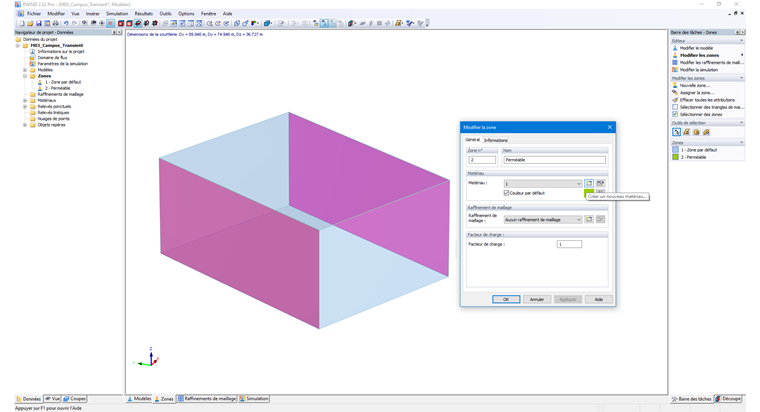The image size is (760, 412).
Task: Select the fourth selection tool icon
Action: coord(707,132)
